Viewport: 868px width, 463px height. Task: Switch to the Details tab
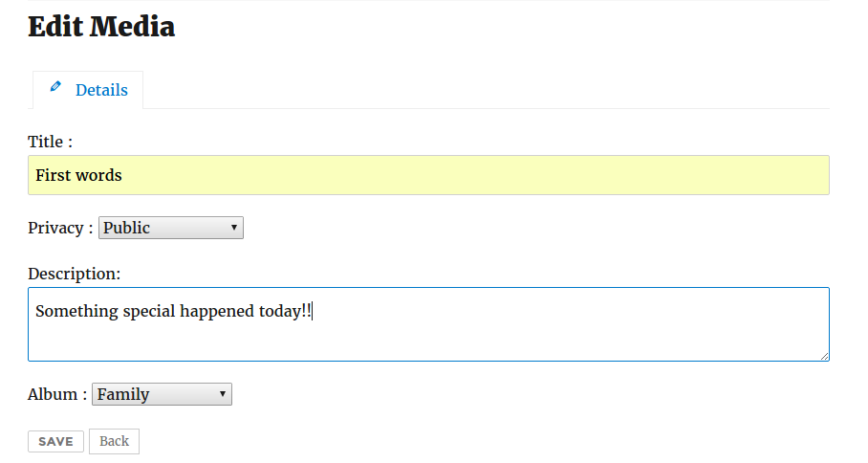[x=88, y=90]
